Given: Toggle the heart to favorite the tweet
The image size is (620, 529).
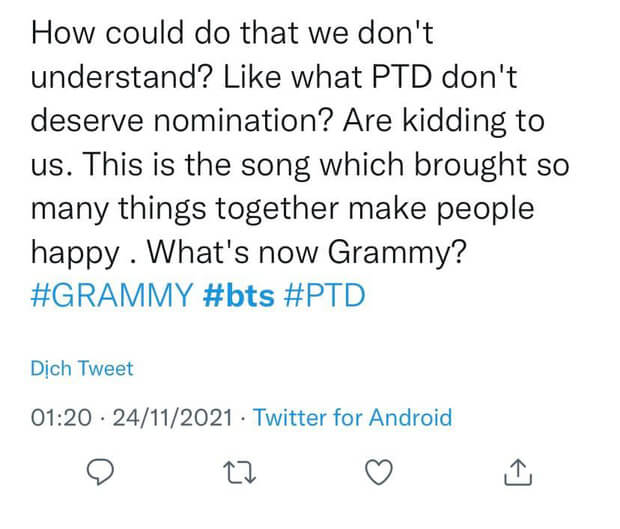Looking at the screenshot, I should coord(379,472).
